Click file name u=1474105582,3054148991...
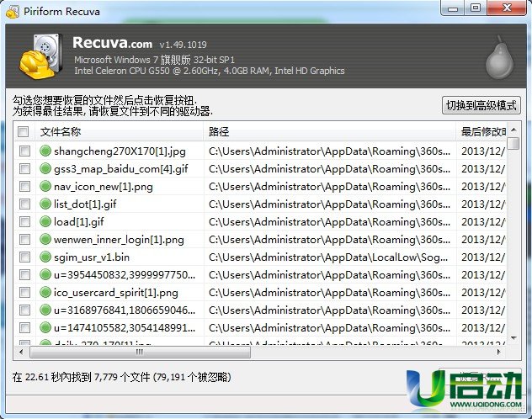532x419 pixels. click(x=125, y=328)
